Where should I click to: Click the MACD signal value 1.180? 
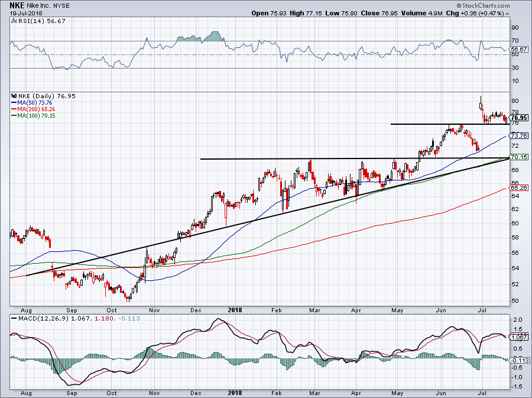pos(104,319)
